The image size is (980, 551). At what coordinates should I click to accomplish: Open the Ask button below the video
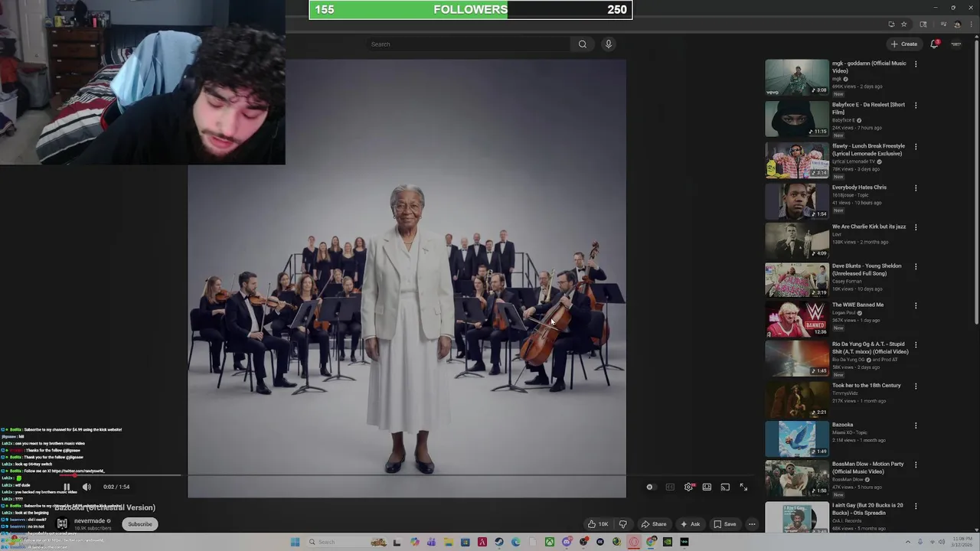click(690, 524)
